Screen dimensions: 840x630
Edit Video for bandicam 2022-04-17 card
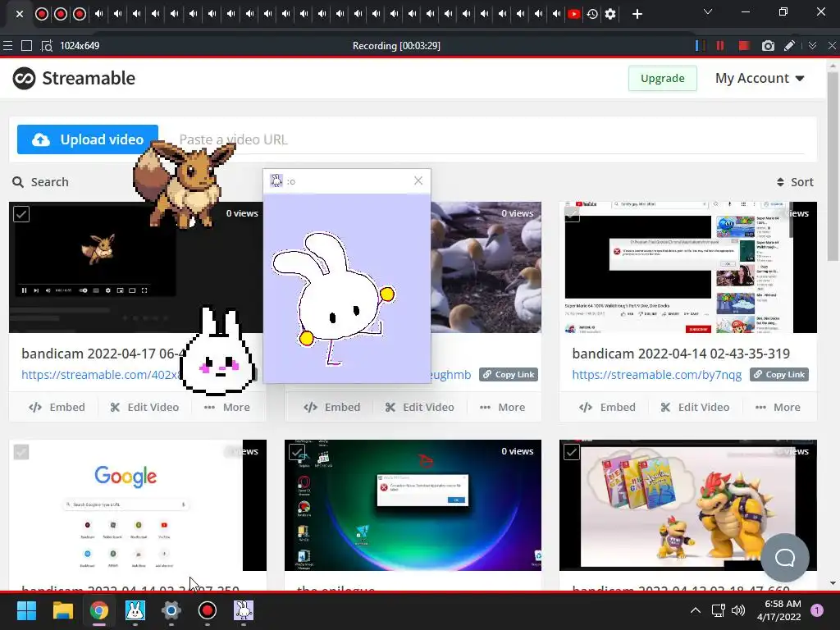(144, 407)
